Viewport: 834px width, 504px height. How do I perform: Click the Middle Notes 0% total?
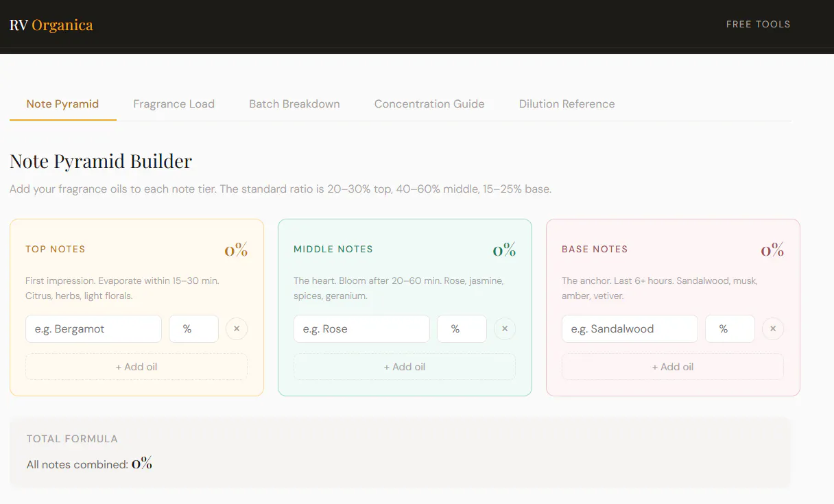[x=504, y=250]
